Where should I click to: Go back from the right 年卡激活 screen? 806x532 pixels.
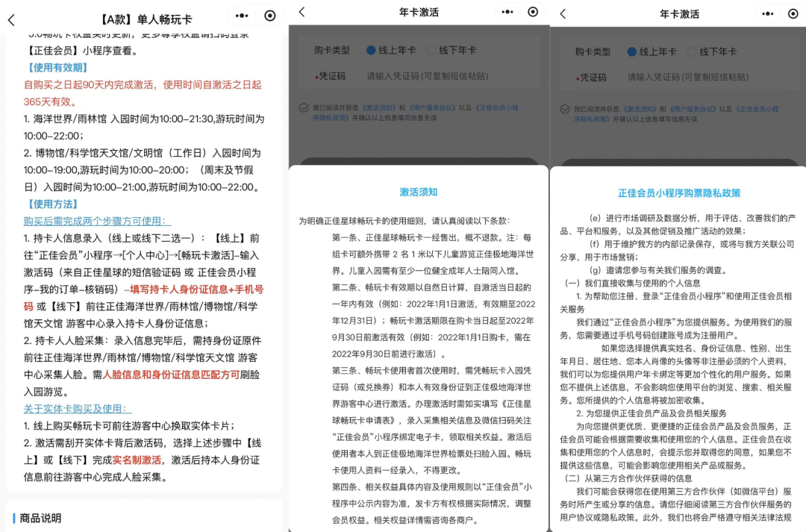pyautogui.click(x=563, y=14)
